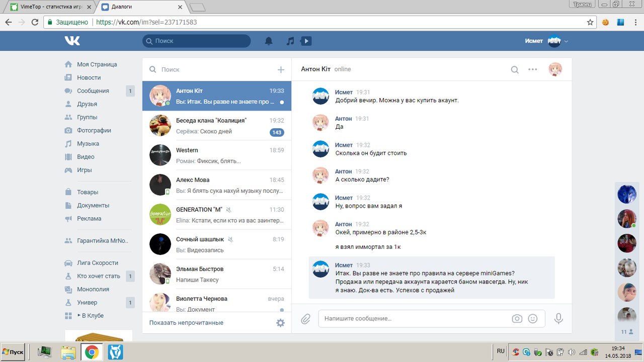
Task: Search within the Антон Кіт conversation
Action: tap(515, 69)
